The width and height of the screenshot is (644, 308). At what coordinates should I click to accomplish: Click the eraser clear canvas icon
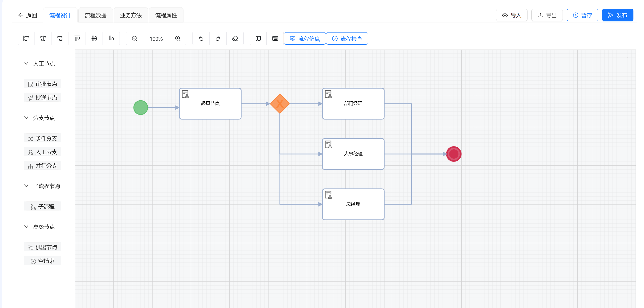[235, 38]
